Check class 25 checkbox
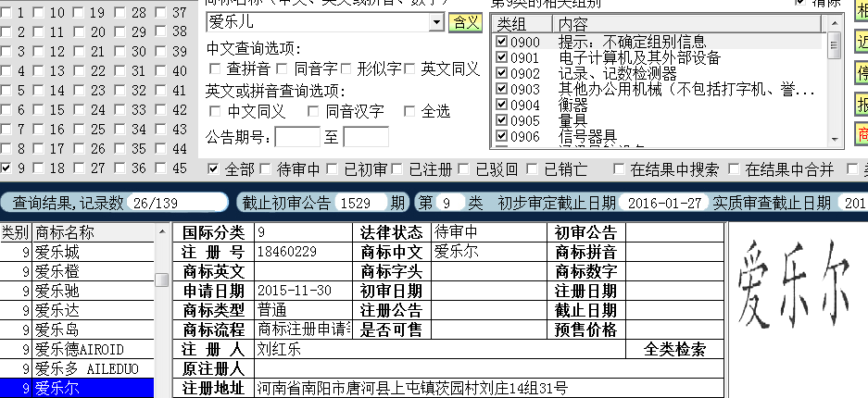The height and width of the screenshot is (398, 868). pyautogui.click(x=79, y=129)
